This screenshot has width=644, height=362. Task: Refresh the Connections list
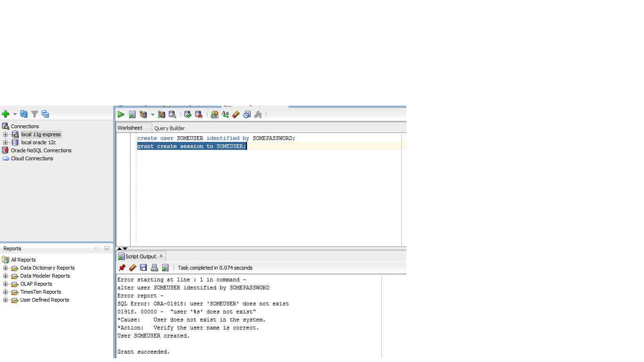[x=24, y=114]
